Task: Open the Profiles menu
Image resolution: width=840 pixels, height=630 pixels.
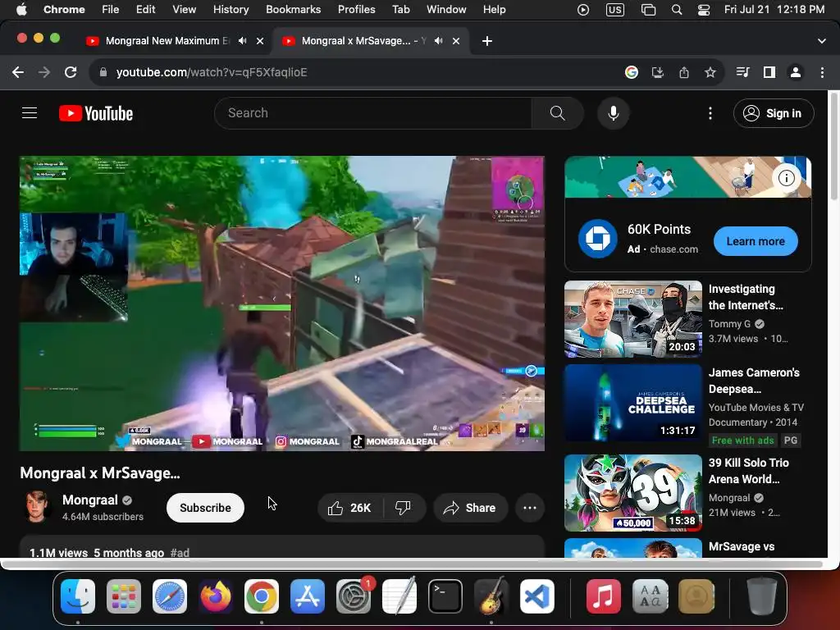Action: (356, 9)
